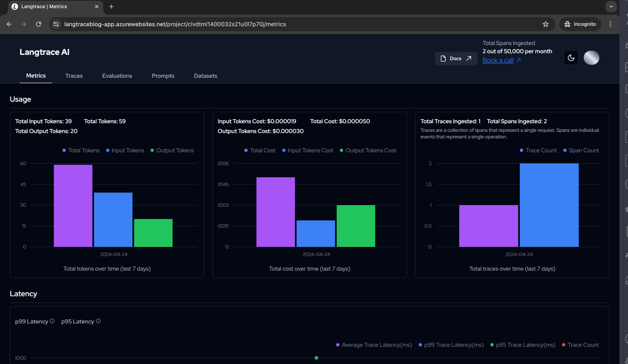Image resolution: width=628 pixels, height=364 pixels.
Task: Switch to the Metrics tab
Action: (36, 76)
